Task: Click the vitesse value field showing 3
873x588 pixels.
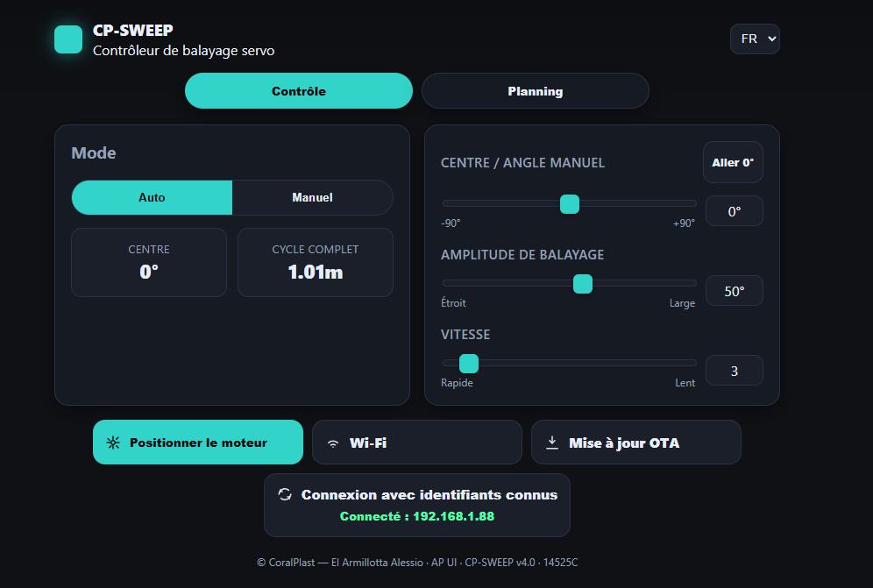Action: point(734,371)
